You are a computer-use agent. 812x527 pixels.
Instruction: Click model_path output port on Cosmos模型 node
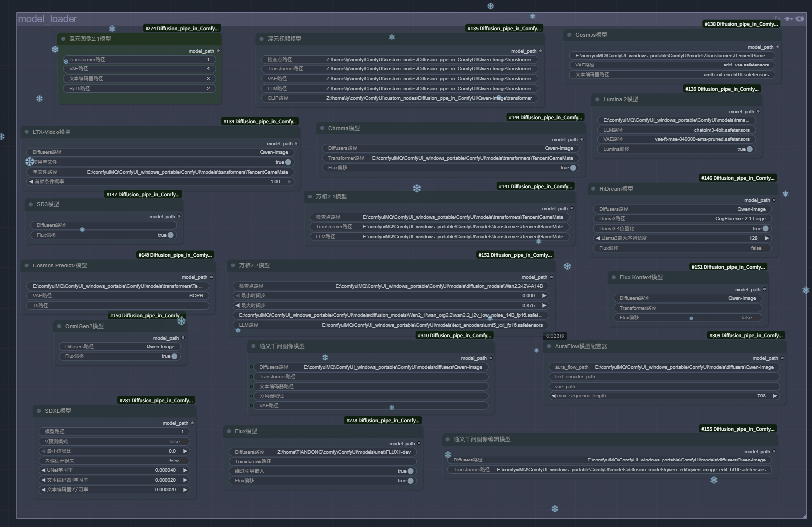777,47
